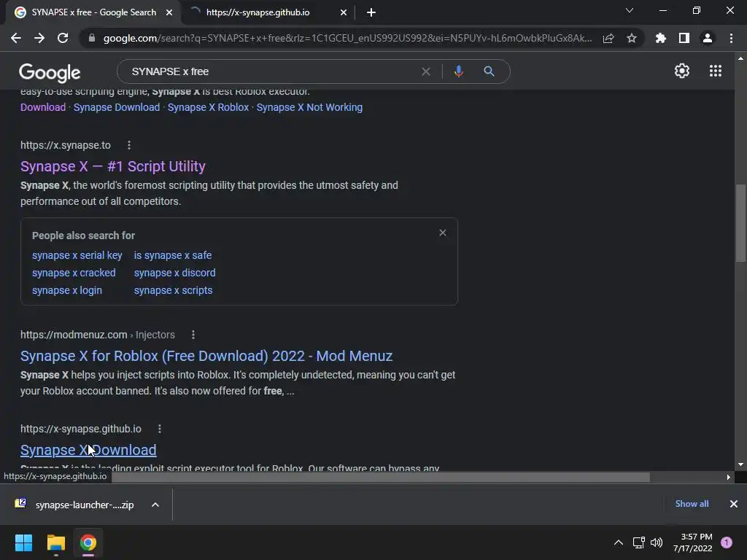Search for synapse x scripts
The width and height of the screenshot is (747, 560).
[x=174, y=290]
